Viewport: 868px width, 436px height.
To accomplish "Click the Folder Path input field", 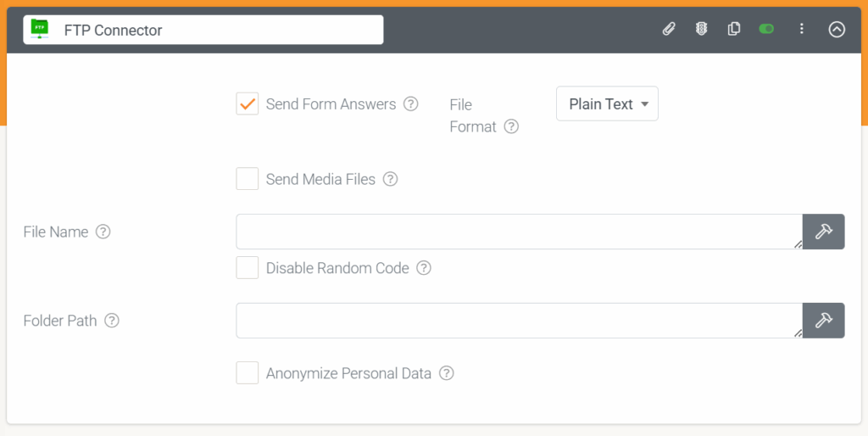I will click(x=520, y=320).
